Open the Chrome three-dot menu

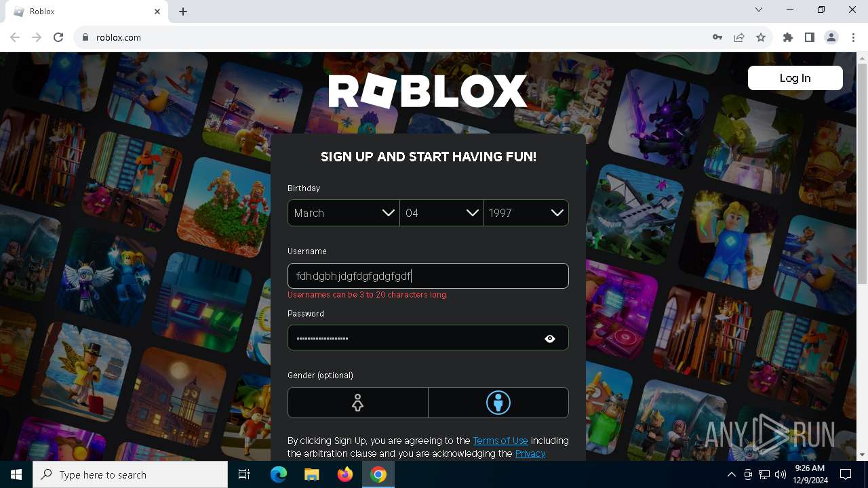tap(853, 37)
